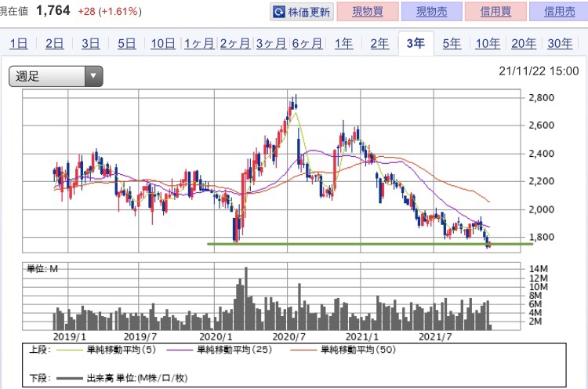Click the 2020/1 date axis label
588x389 pixels.
pyautogui.click(x=216, y=337)
